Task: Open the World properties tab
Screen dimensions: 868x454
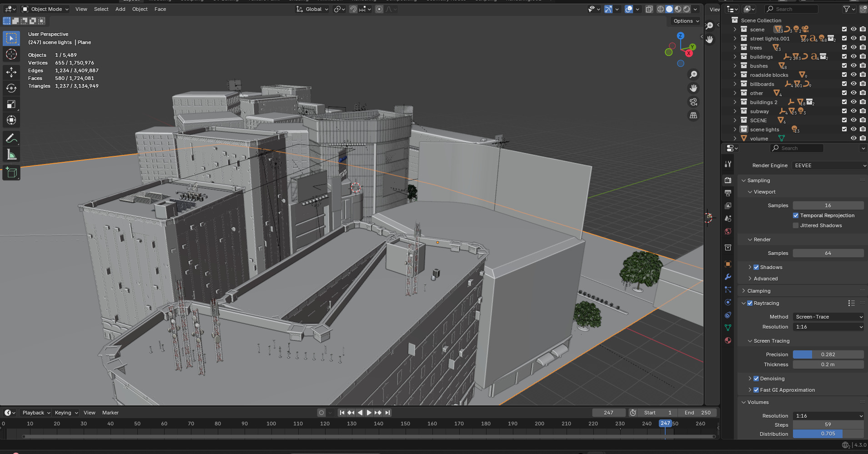Action: (x=728, y=231)
